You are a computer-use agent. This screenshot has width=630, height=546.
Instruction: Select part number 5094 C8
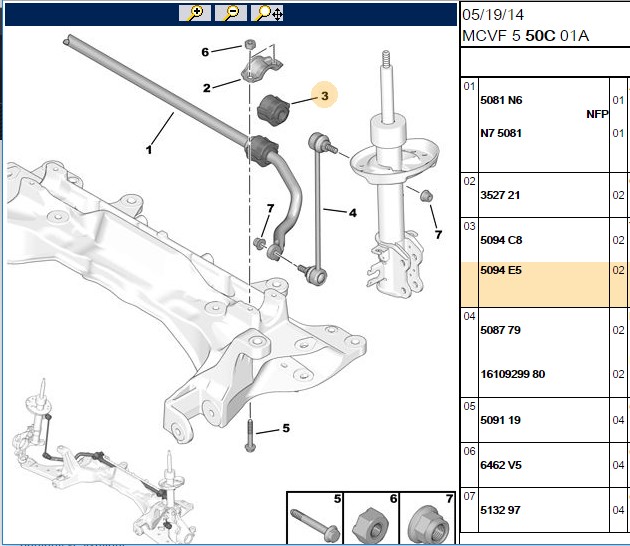pos(501,240)
